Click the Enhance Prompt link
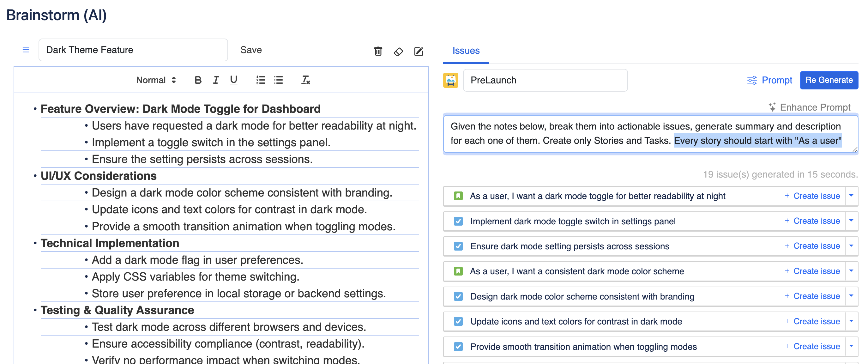The height and width of the screenshot is (364, 868). [809, 107]
